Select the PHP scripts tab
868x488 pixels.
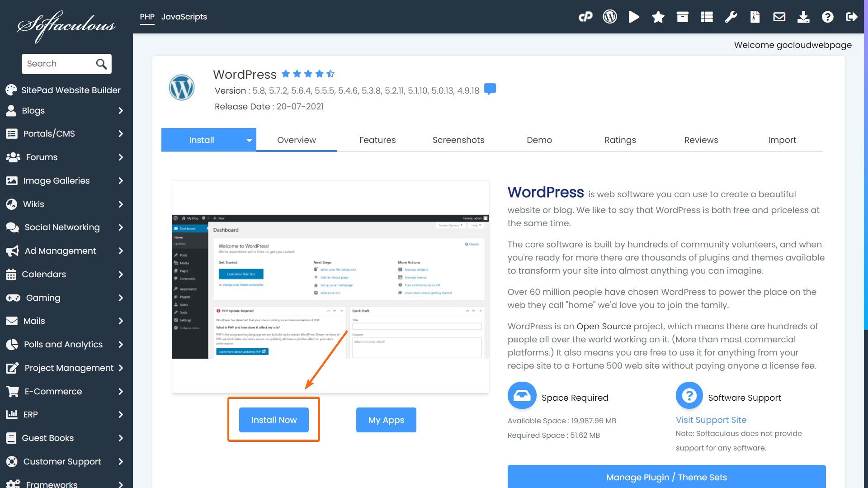point(147,17)
